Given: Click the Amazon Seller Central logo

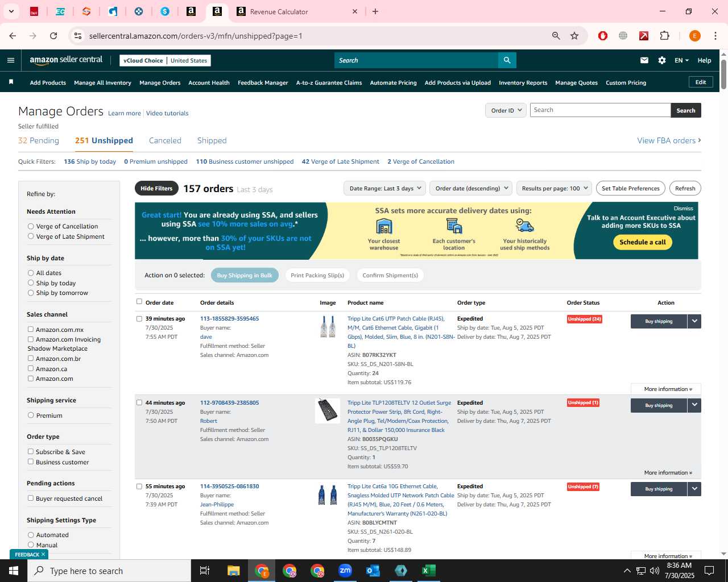Looking at the screenshot, I should [66, 60].
